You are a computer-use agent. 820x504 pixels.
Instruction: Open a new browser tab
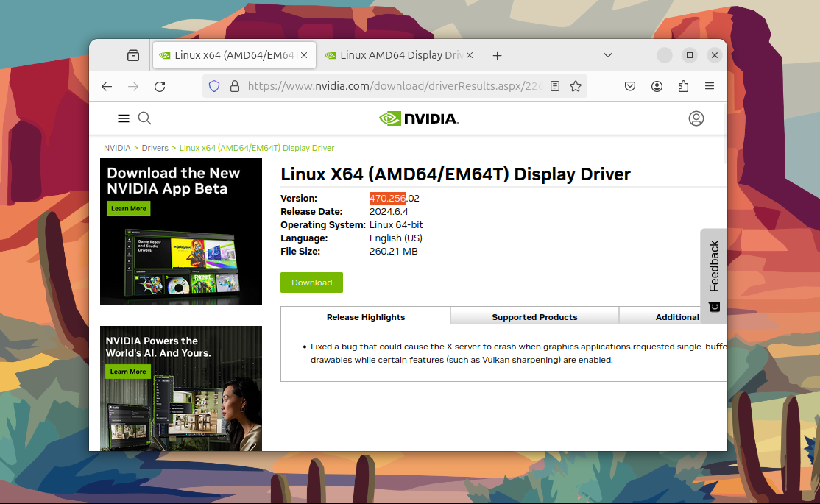point(498,55)
